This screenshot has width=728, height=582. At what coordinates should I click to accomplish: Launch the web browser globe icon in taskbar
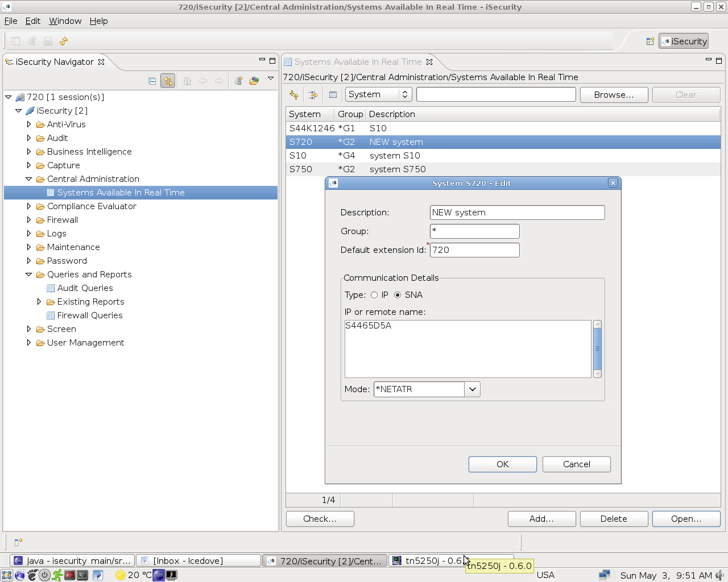pos(20,575)
